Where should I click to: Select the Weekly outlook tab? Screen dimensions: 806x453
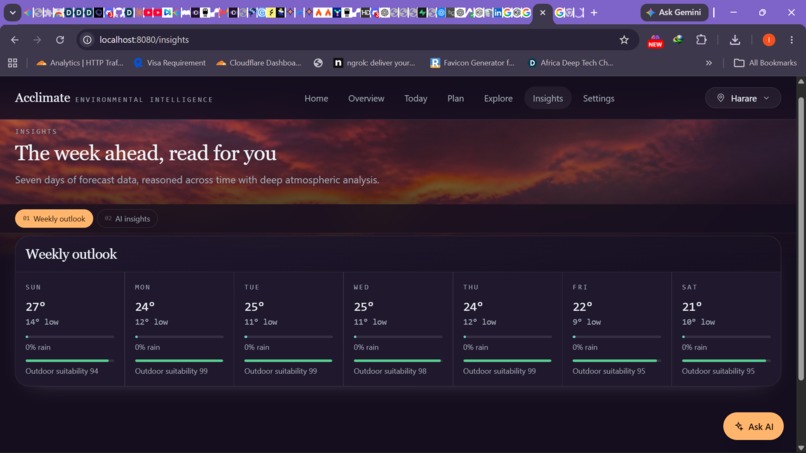tap(54, 219)
